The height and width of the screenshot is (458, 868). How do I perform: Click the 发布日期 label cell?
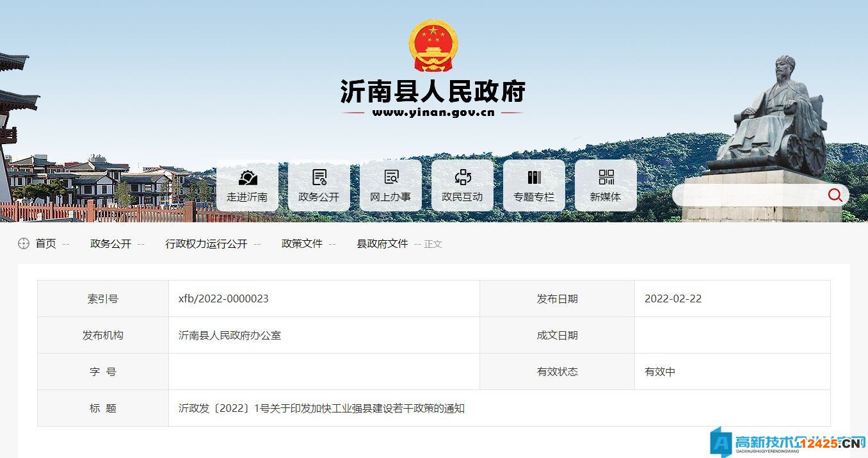pyautogui.click(x=557, y=299)
